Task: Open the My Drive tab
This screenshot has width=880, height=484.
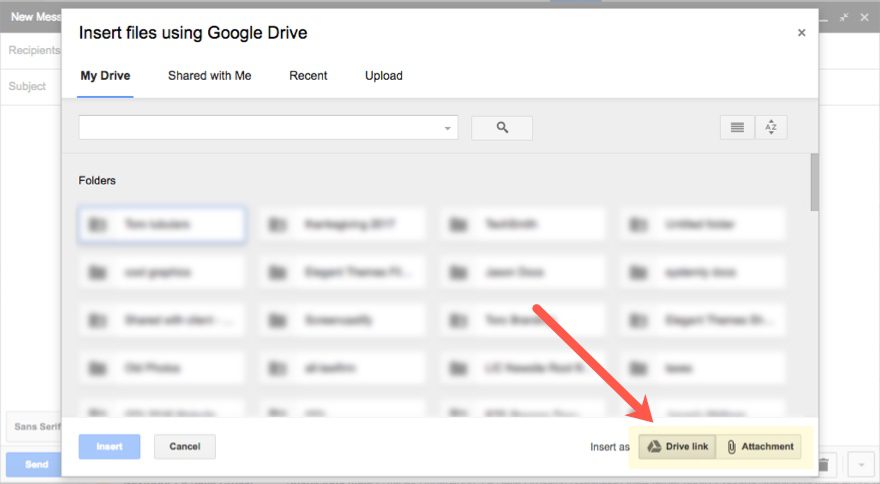Action: tap(105, 76)
